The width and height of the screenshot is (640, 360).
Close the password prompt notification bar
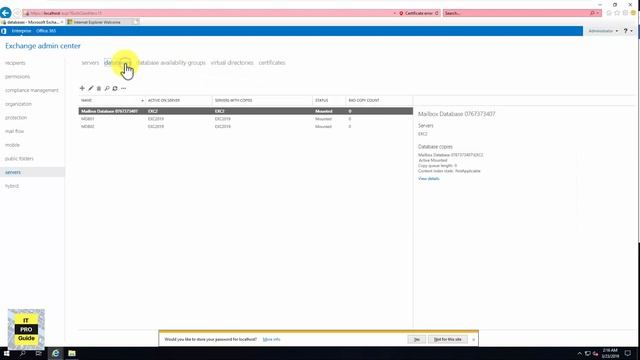(473, 340)
